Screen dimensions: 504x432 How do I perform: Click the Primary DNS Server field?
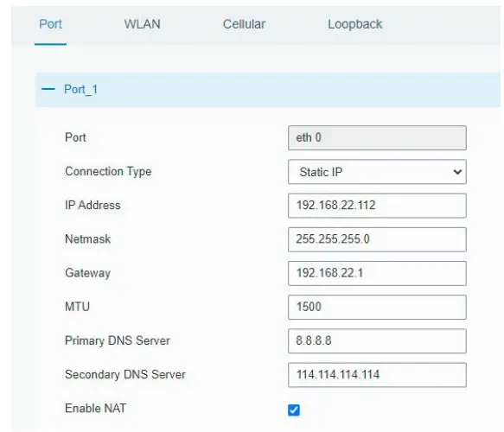click(x=377, y=341)
